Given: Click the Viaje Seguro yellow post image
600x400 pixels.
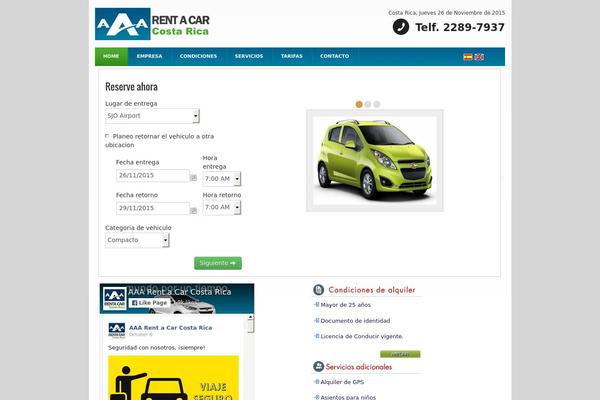Looking at the screenshot, I should [x=173, y=378].
